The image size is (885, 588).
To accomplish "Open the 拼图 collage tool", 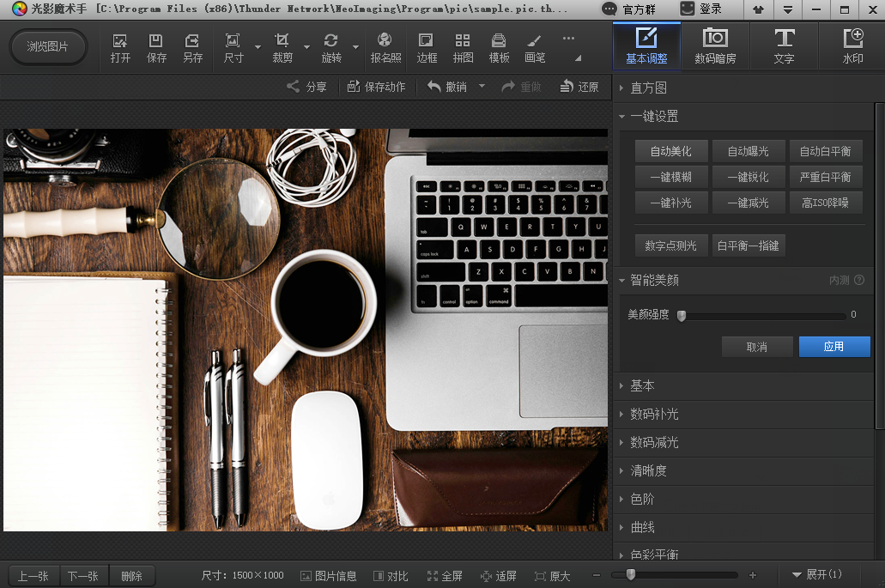I will (463, 48).
